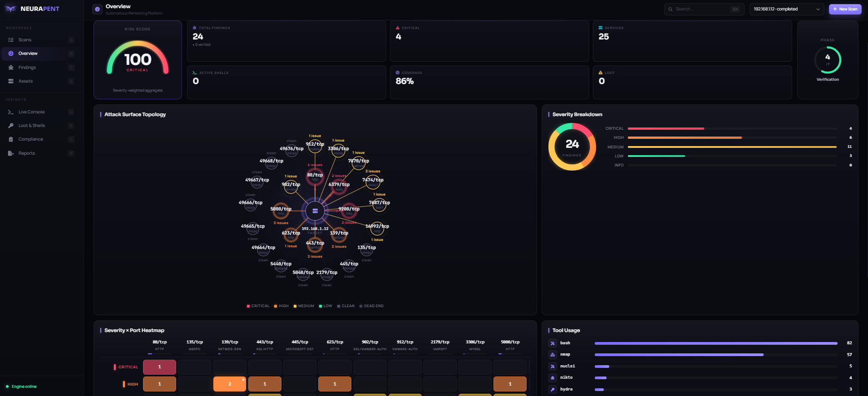This screenshot has width=868, height=396.
Task: Click the Attack Surface Topology heading
Action: click(x=135, y=115)
